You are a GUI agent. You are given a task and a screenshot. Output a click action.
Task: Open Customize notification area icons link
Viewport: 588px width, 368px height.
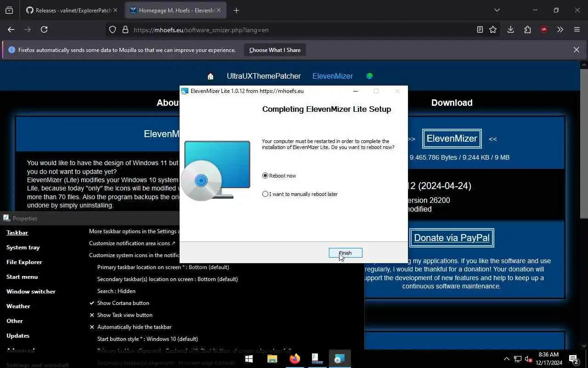[132, 243]
